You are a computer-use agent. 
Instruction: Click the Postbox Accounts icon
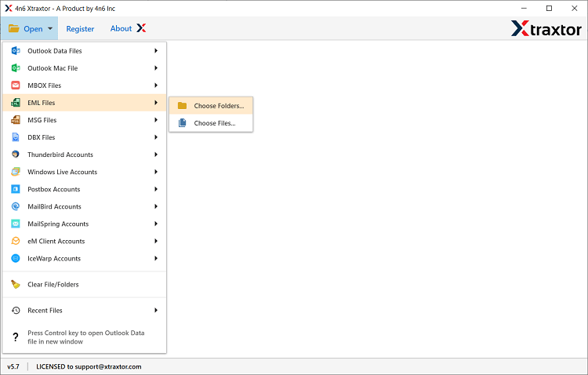point(16,189)
